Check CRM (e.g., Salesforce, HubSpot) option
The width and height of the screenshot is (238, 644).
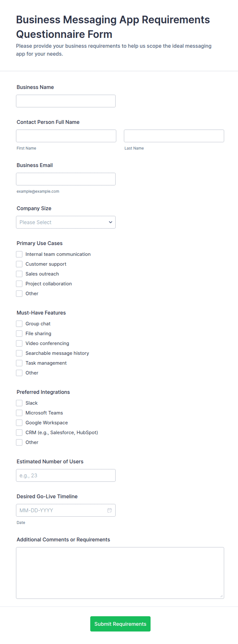(19, 432)
